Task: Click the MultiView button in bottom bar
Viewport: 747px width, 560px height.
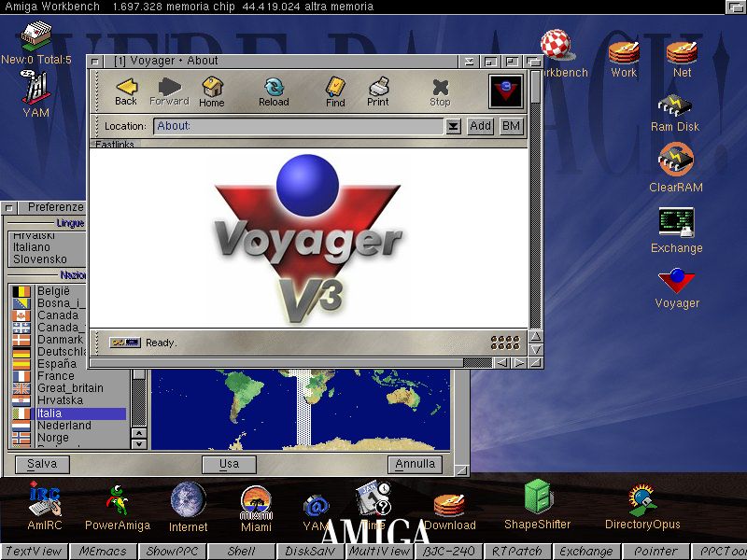Action: pos(379,552)
